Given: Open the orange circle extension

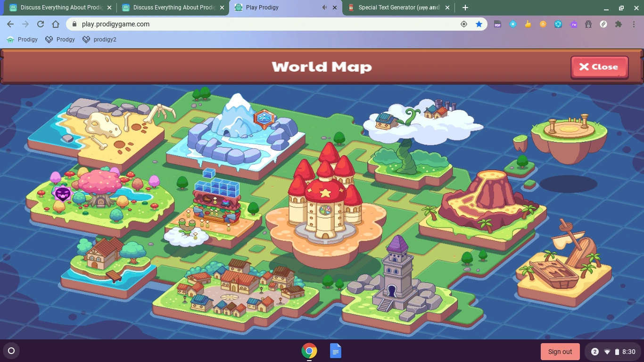Looking at the screenshot, I should [543, 24].
